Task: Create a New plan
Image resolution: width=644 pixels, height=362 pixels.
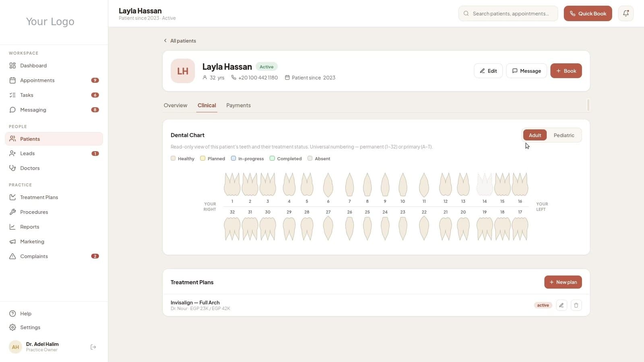Action: pyautogui.click(x=563, y=282)
